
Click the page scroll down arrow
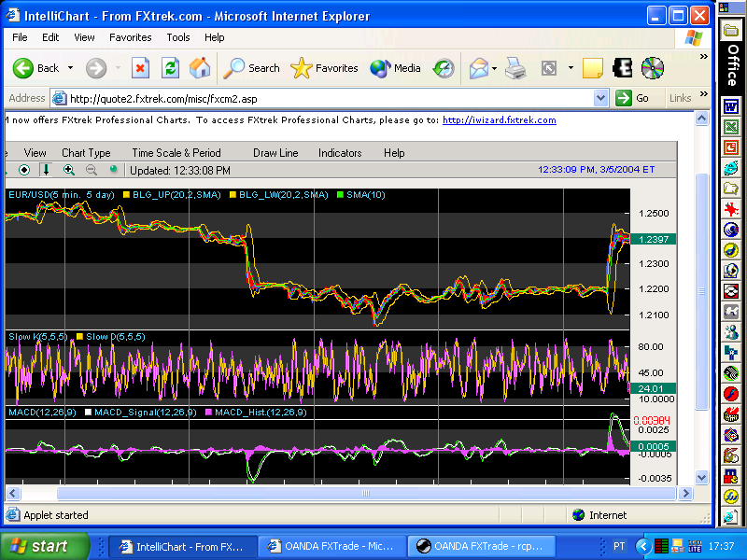click(x=702, y=477)
